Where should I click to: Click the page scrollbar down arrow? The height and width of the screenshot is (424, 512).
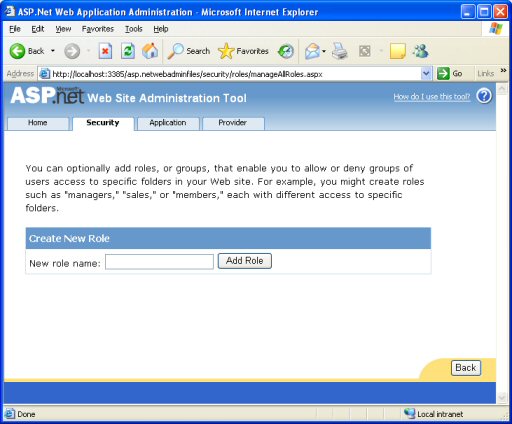(501, 397)
